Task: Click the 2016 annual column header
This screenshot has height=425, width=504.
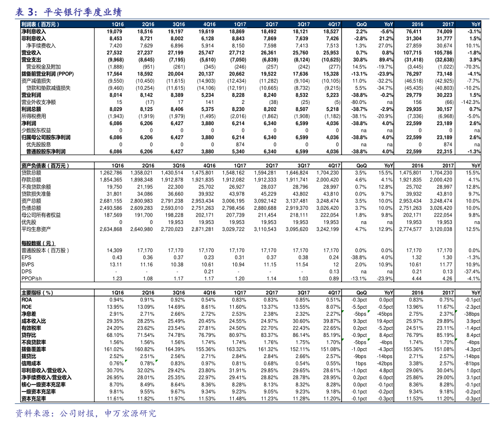Action: pos(417,24)
